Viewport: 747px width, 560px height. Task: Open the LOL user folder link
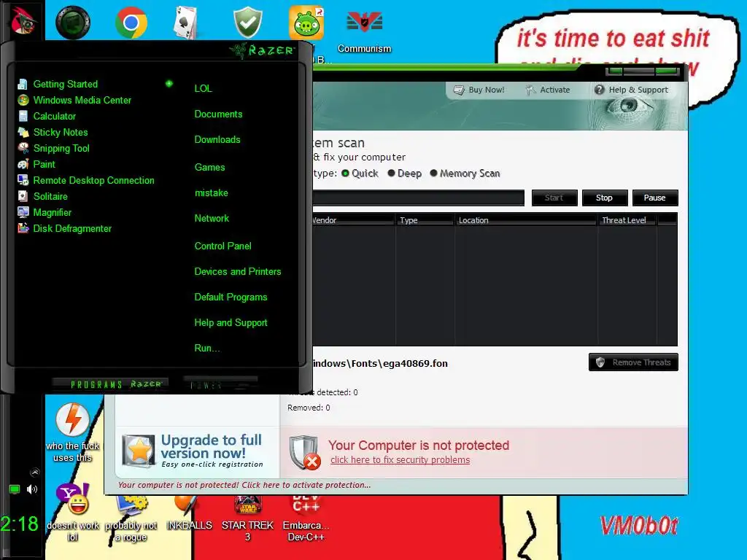click(x=204, y=88)
